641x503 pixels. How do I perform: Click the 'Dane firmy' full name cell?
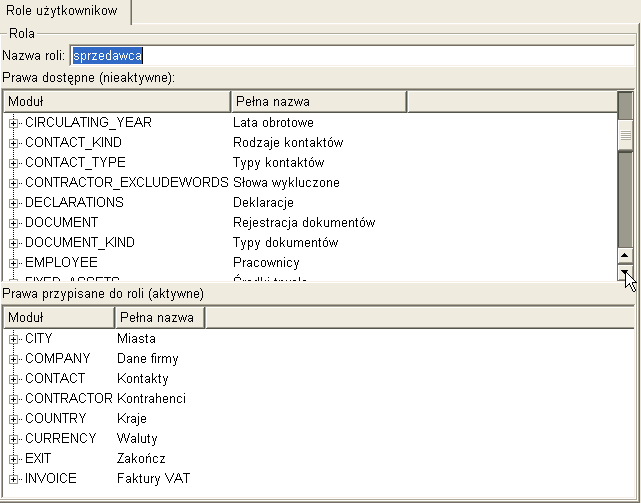click(x=148, y=359)
